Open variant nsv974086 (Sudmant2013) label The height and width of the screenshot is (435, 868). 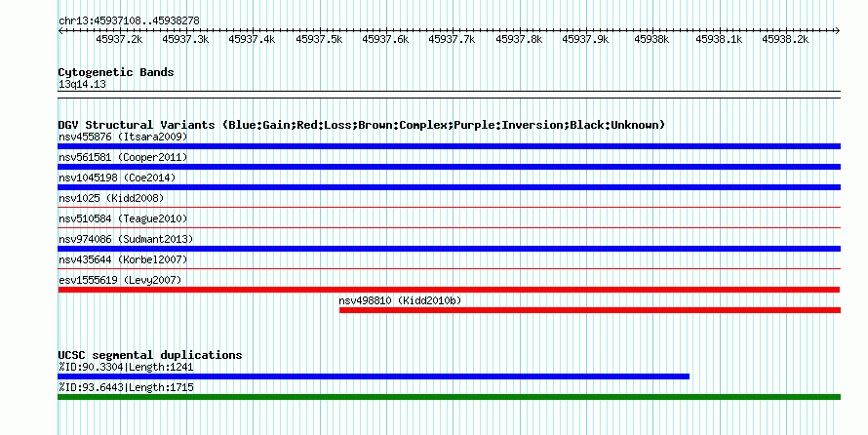click(126, 239)
